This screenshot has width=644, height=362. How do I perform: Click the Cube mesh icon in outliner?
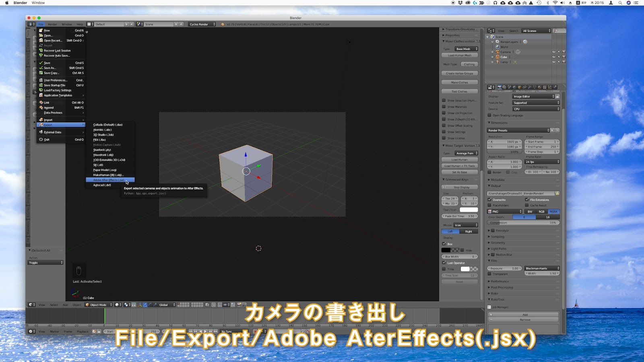[x=497, y=57]
